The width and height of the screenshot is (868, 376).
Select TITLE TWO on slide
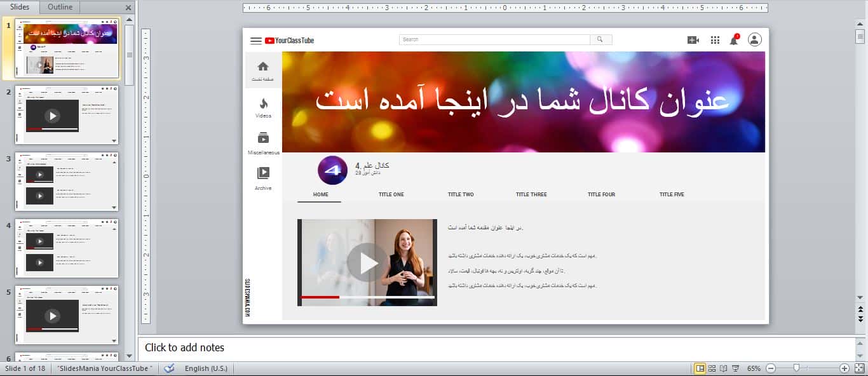click(461, 194)
